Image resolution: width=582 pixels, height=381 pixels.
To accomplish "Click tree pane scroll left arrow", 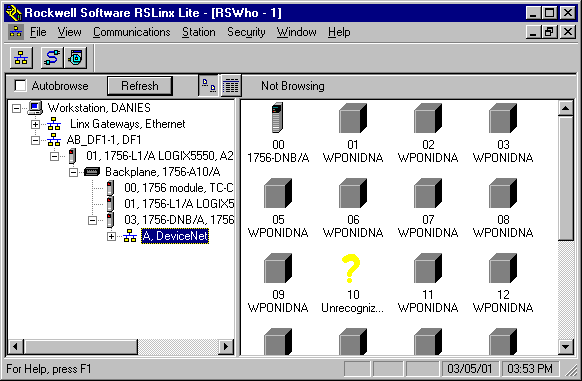I will pos(15,347).
